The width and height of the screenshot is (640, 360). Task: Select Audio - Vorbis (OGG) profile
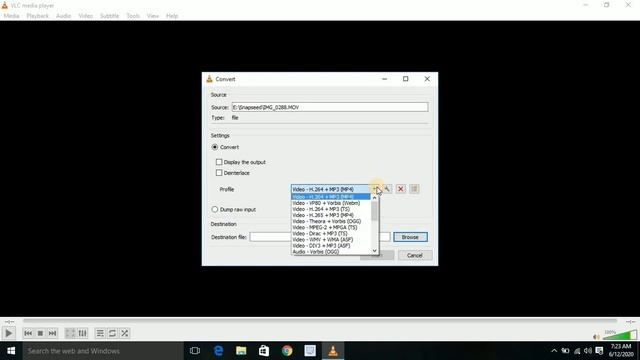pos(331,252)
